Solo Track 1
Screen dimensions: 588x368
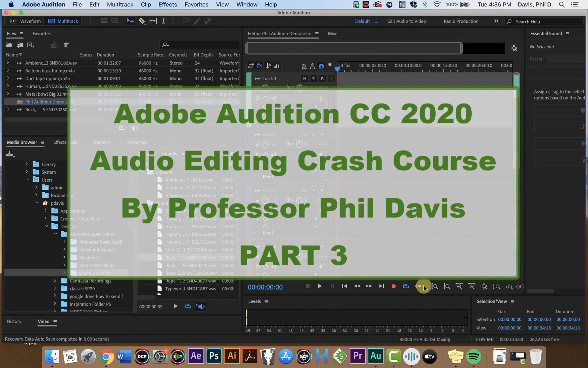[x=313, y=79]
